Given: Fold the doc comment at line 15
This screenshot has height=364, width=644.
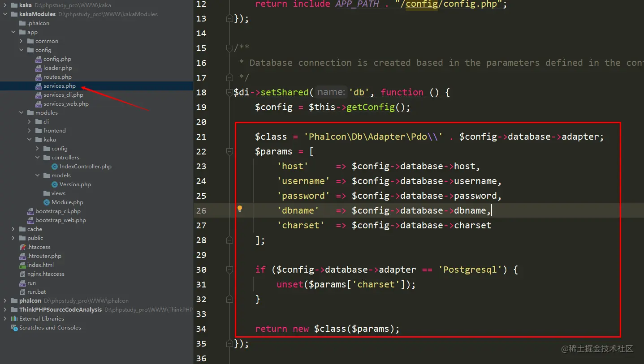Looking at the screenshot, I should (x=230, y=48).
